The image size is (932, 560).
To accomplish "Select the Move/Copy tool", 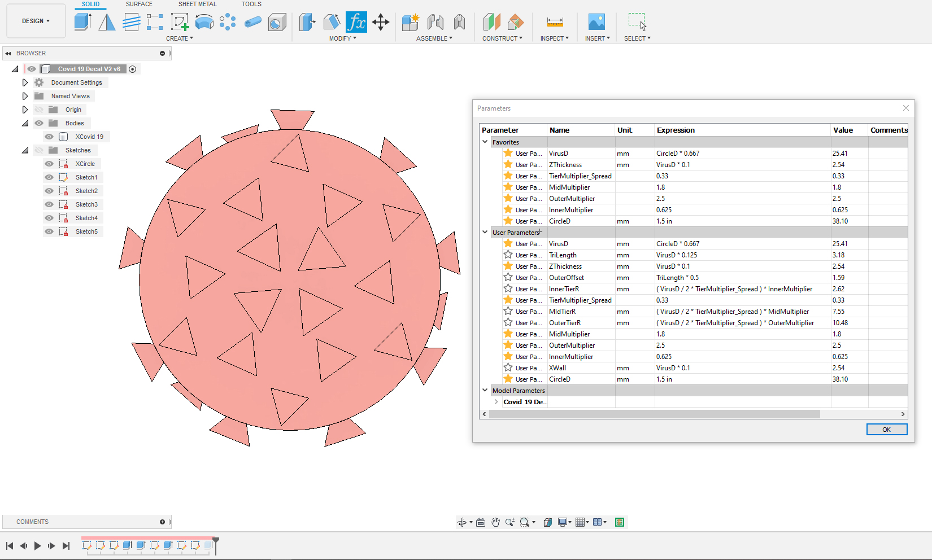I will click(x=381, y=22).
